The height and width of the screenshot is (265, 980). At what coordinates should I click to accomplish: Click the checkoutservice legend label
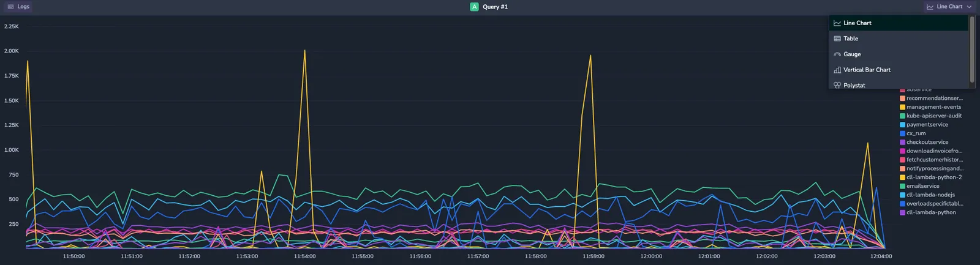[x=927, y=142]
